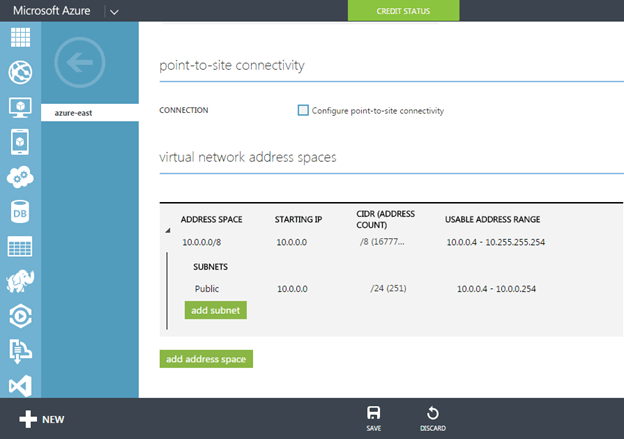
Task: Open Media Services play icon
Action: (x=20, y=316)
